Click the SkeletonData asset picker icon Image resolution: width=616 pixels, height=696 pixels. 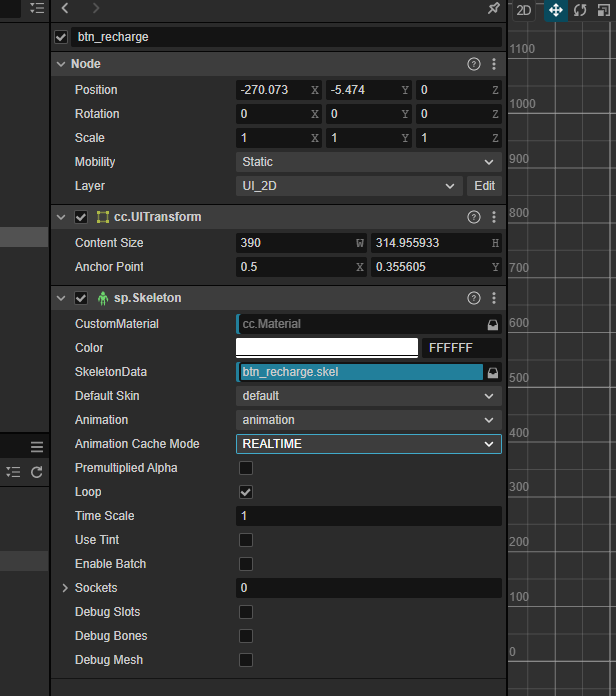493,373
